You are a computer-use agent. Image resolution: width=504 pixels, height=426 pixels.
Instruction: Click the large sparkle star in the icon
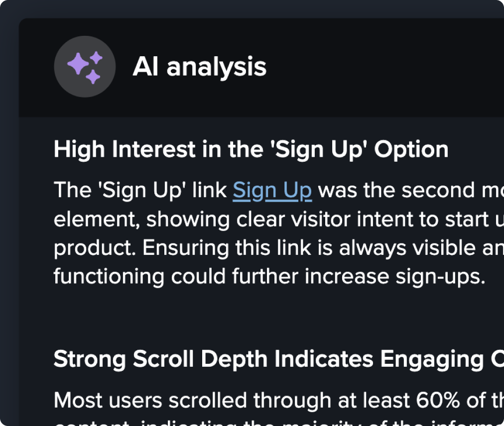pos(78,65)
